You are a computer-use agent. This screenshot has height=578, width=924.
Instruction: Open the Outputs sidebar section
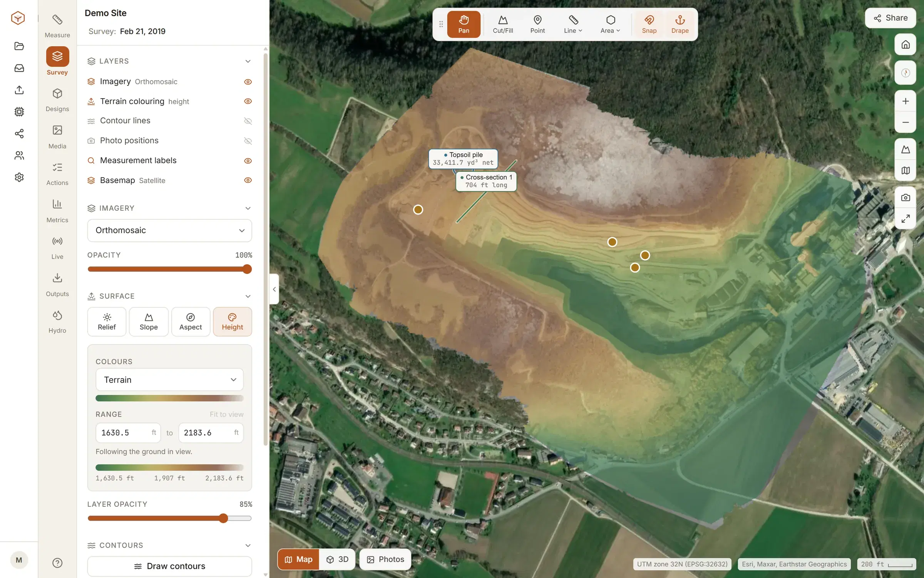(57, 285)
